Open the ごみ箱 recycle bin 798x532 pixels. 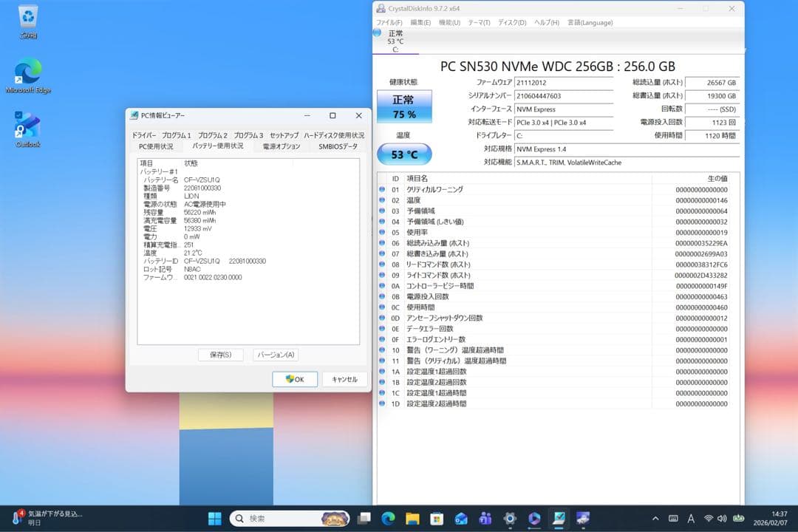tap(27, 16)
